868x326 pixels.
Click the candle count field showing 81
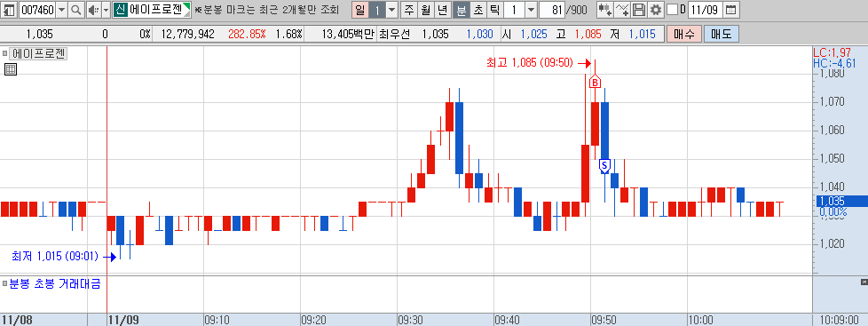[551, 10]
